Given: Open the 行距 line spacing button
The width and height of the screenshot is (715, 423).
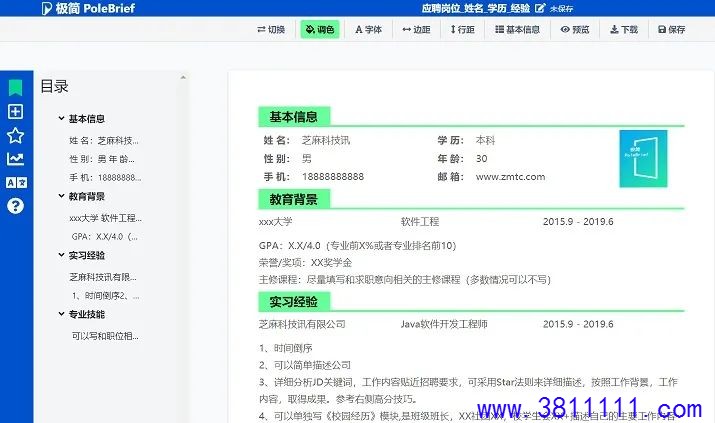Looking at the screenshot, I should (462, 30).
